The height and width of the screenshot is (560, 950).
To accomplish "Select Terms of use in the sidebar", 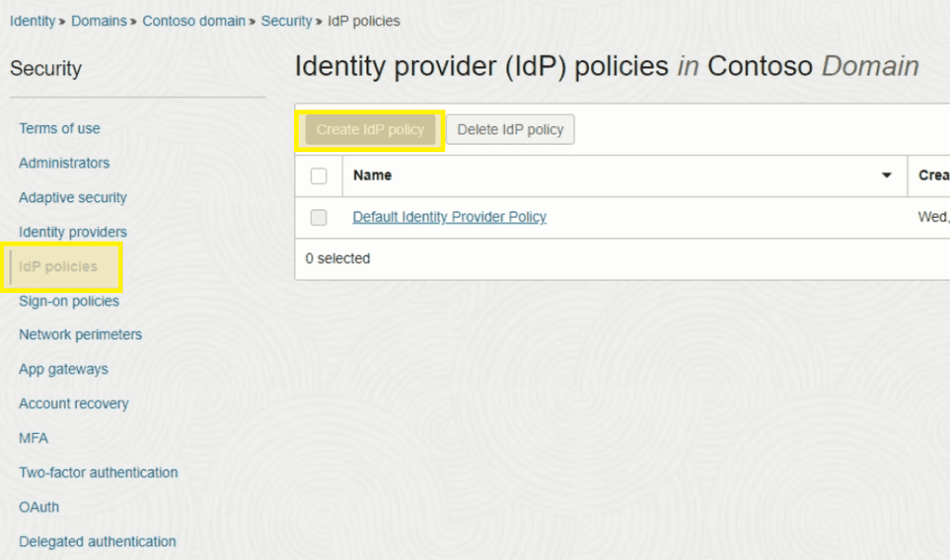I will 59,128.
